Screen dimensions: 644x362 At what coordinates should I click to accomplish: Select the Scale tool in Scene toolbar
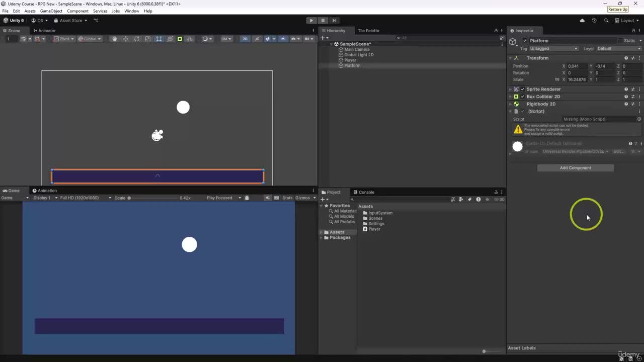click(147, 39)
